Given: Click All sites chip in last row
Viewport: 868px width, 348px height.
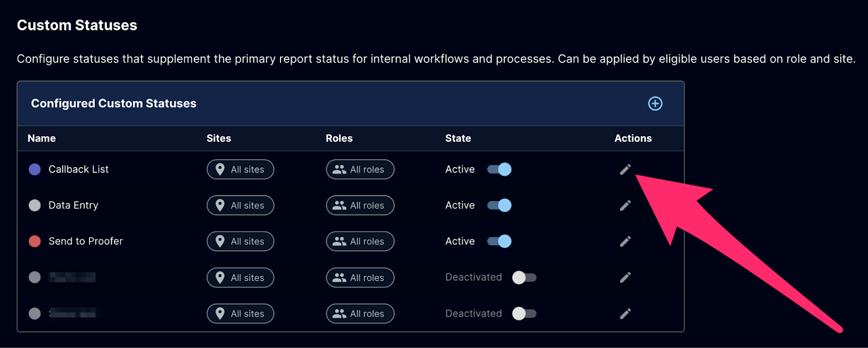Looking at the screenshot, I should 240,313.
